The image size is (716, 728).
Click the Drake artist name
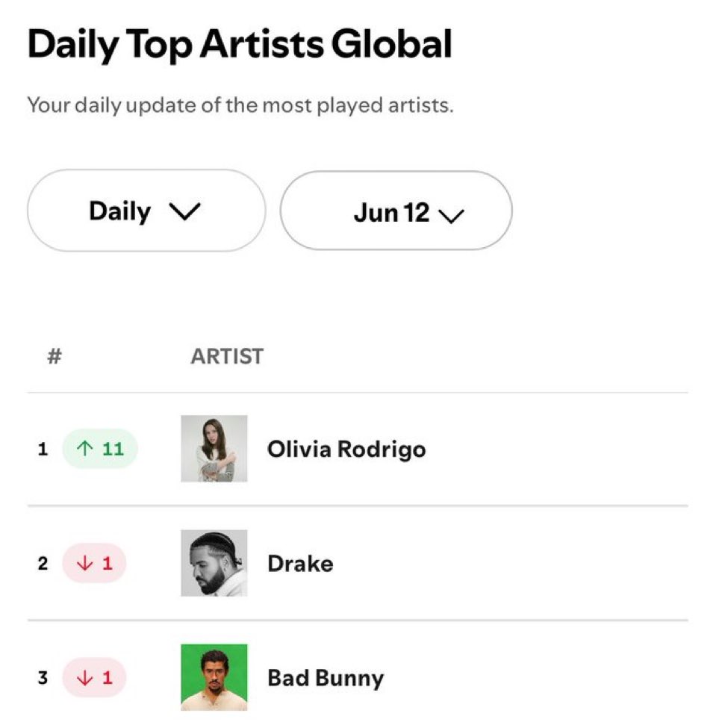(x=300, y=564)
